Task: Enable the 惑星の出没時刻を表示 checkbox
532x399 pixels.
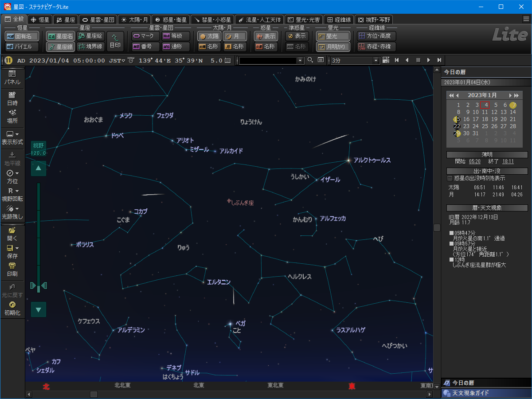Action: point(450,178)
